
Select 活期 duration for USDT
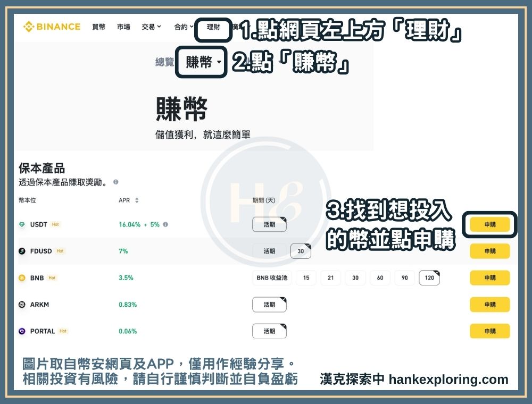pyautogui.click(x=269, y=224)
